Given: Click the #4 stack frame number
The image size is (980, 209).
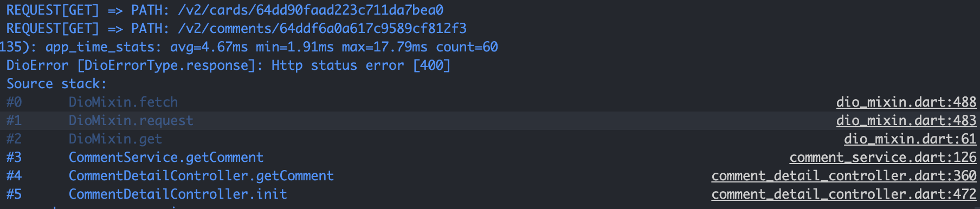Looking at the screenshot, I should coord(14,175).
